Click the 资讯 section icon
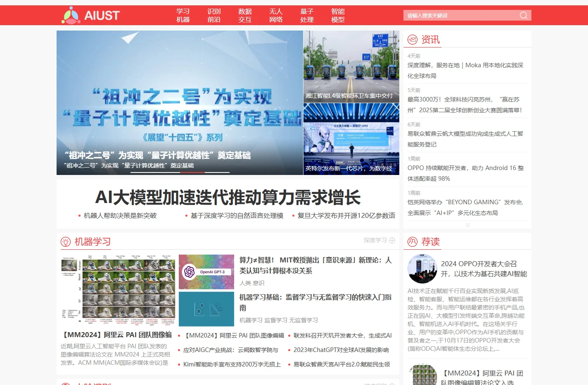 pos(413,40)
